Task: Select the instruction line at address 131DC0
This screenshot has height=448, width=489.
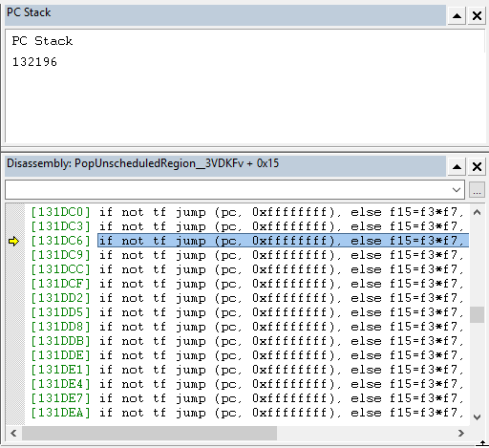Action: click(246, 212)
